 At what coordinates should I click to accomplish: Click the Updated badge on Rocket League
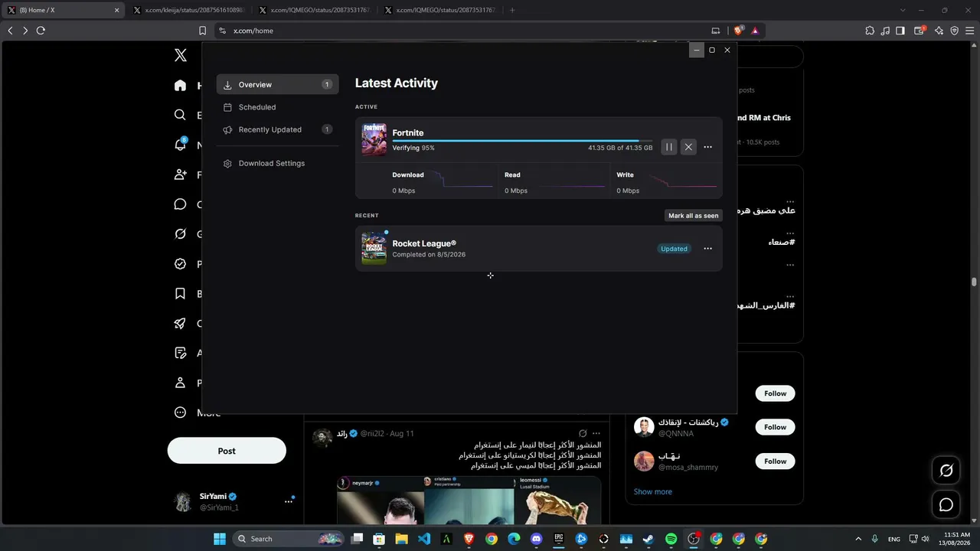click(x=674, y=249)
